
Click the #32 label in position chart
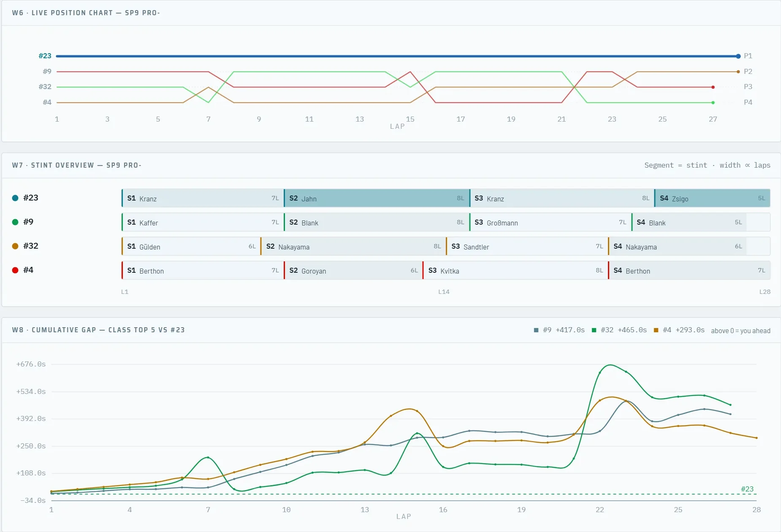pos(45,87)
